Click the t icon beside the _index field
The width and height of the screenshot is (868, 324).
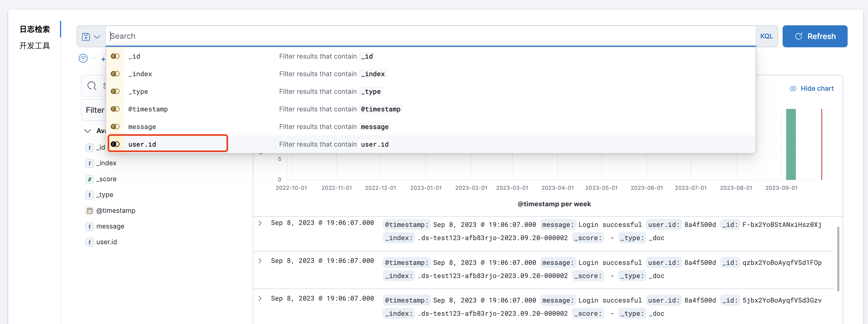[x=89, y=163]
